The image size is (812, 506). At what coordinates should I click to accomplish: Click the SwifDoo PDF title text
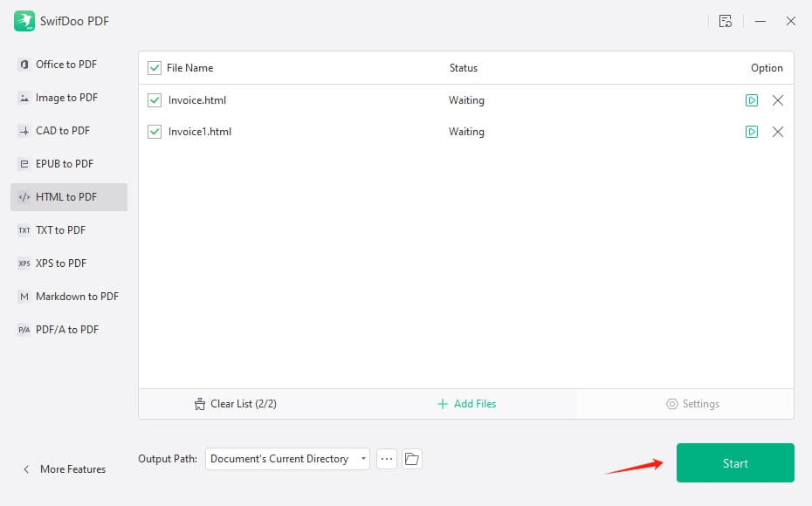tap(74, 21)
